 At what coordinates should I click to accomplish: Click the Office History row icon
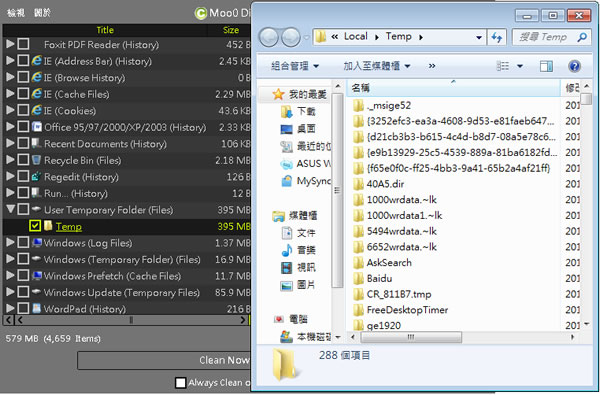[36, 127]
